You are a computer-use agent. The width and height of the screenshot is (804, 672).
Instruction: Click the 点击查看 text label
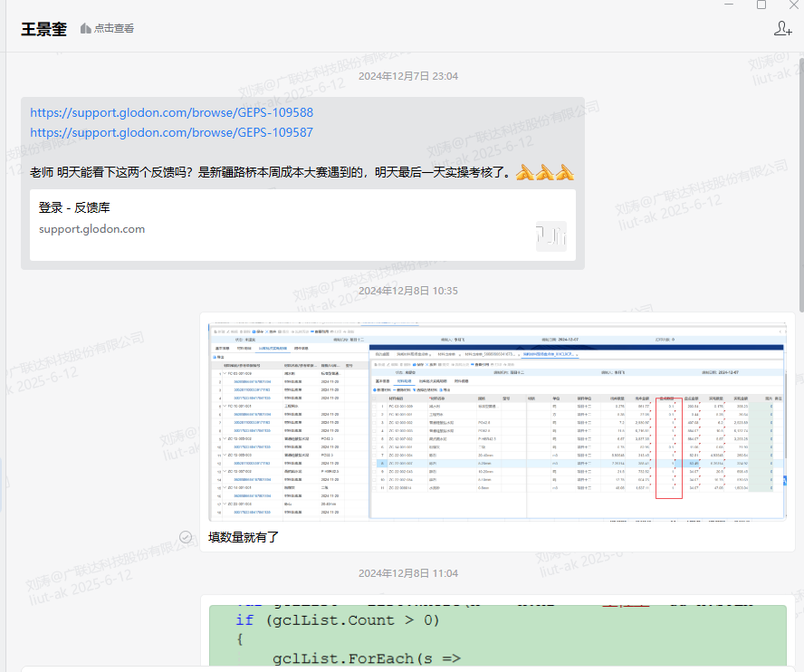(114, 29)
